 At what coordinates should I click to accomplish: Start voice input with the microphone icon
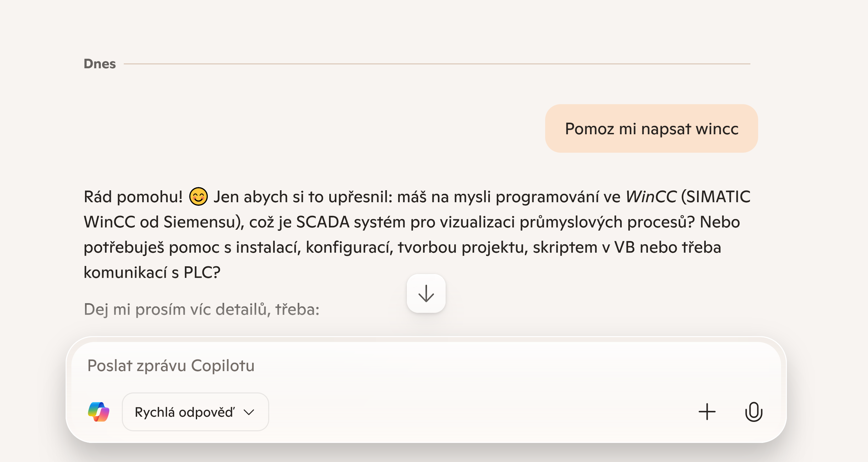753,412
